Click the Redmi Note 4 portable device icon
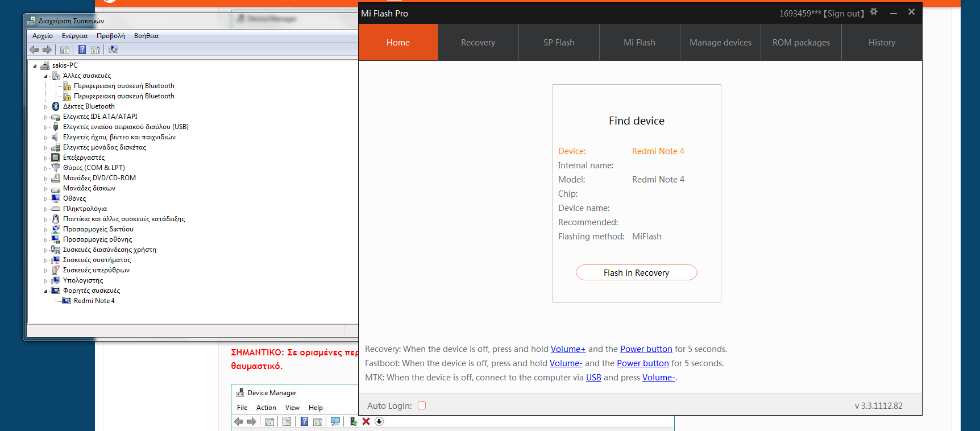Image resolution: width=980 pixels, height=431 pixels. click(67, 301)
